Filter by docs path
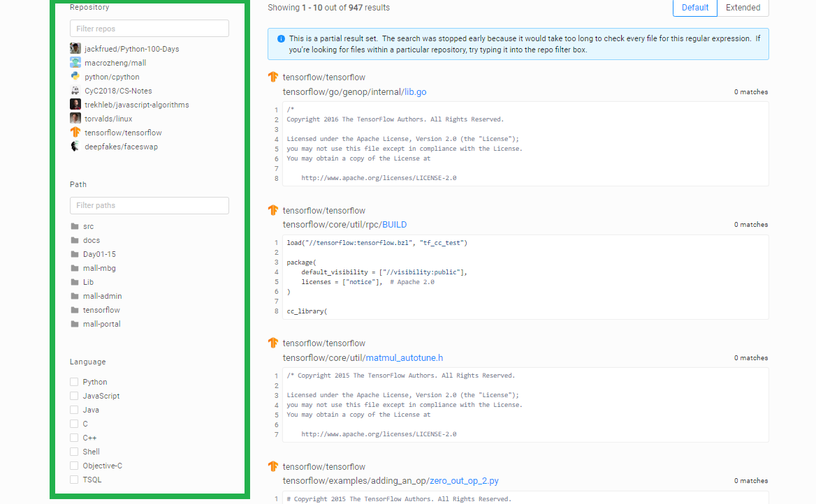Image resolution: width=816 pixels, height=504 pixels. coord(91,240)
